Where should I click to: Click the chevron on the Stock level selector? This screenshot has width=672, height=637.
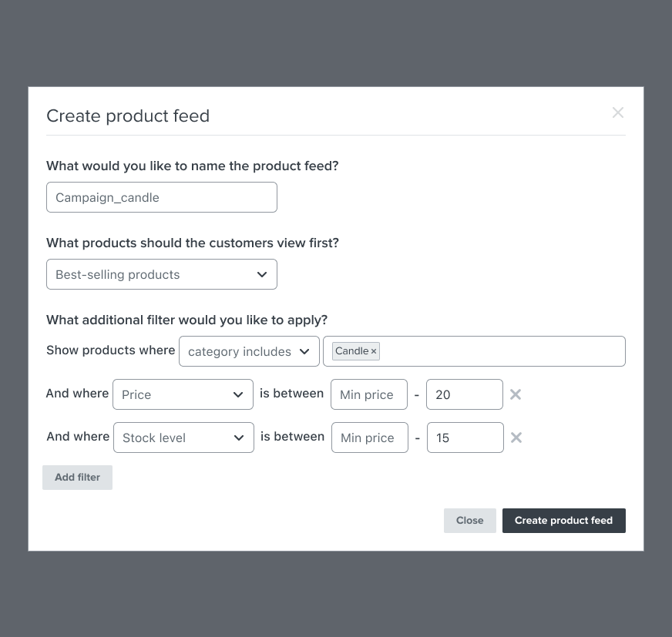239,438
